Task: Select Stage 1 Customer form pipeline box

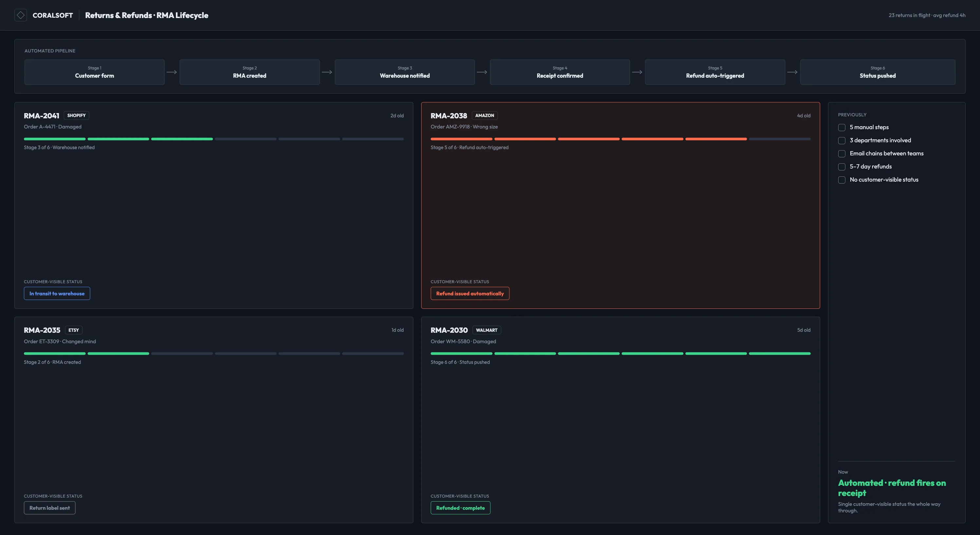Action: [94, 72]
